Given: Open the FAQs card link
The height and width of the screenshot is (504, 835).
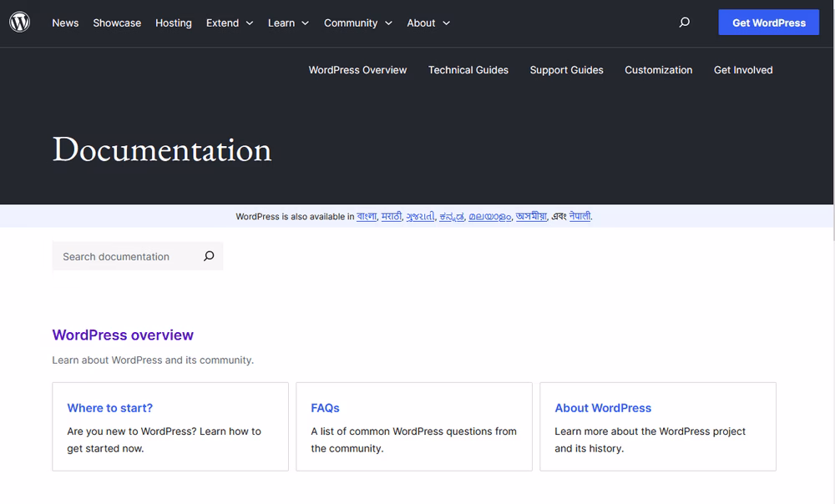Looking at the screenshot, I should 325,408.
